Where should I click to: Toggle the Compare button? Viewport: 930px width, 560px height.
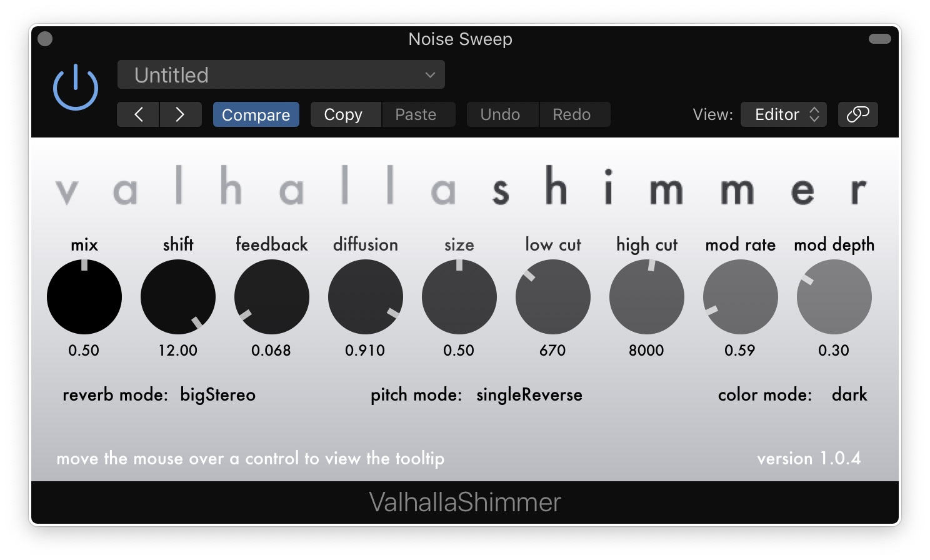tap(256, 114)
